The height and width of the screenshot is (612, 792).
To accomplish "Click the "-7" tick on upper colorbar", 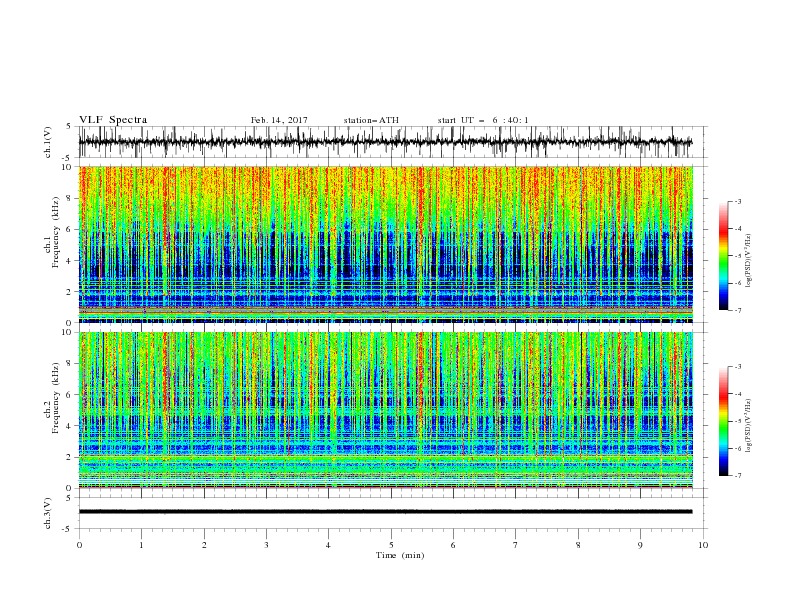I will click(x=737, y=311).
